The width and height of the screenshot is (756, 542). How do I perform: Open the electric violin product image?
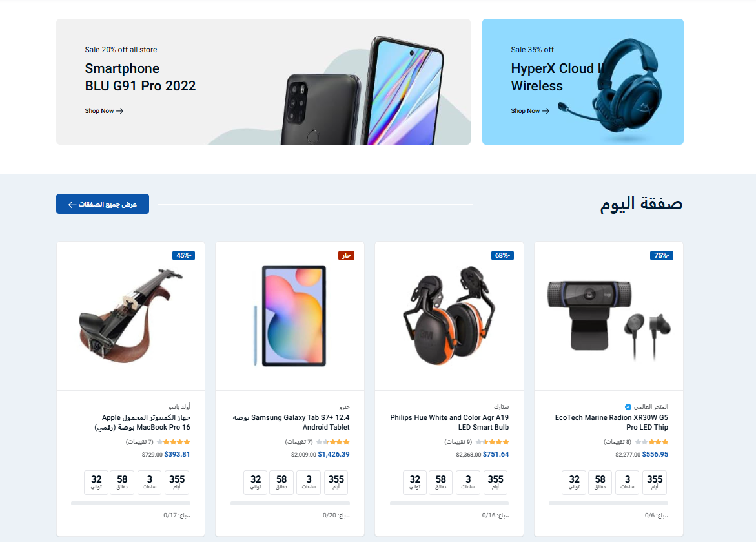tap(130, 316)
